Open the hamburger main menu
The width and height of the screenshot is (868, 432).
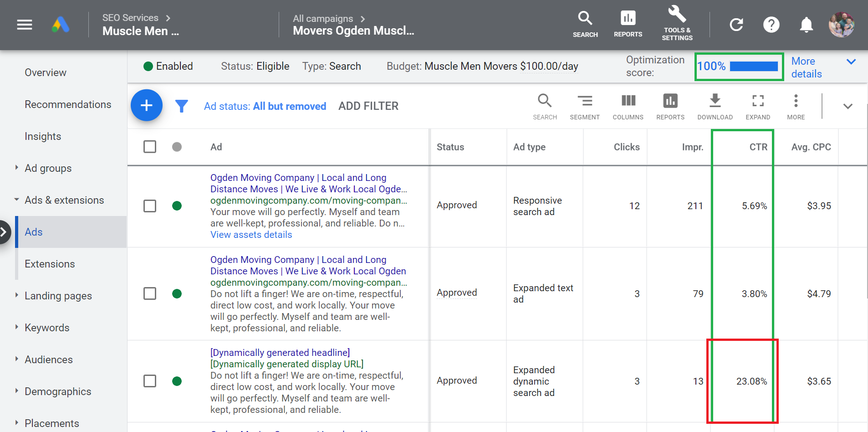[25, 25]
